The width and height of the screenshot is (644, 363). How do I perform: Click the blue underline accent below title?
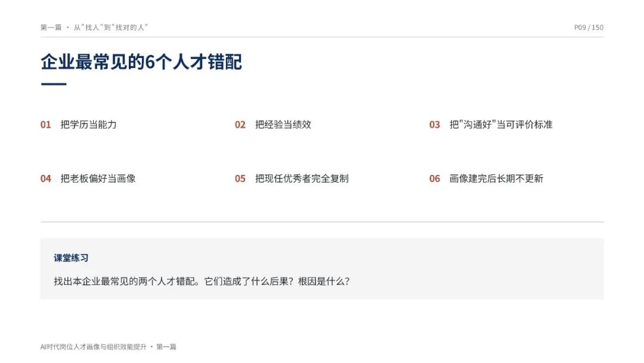[54, 84]
